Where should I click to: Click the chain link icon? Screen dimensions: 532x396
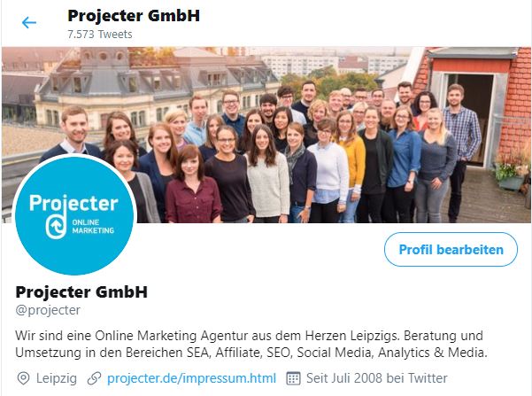(94, 378)
